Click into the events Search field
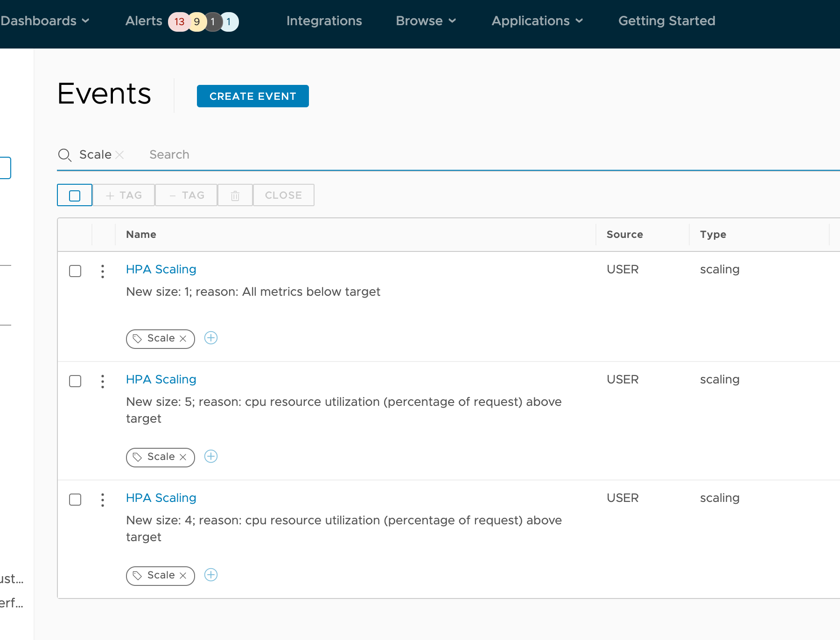Image resolution: width=840 pixels, height=640 pixels. tap(327, 155)
